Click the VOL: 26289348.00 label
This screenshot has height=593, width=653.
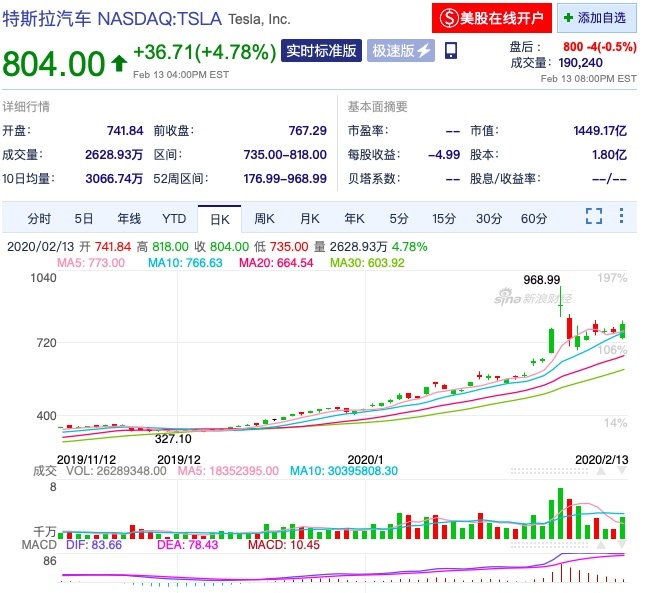(x=117, y=471)
